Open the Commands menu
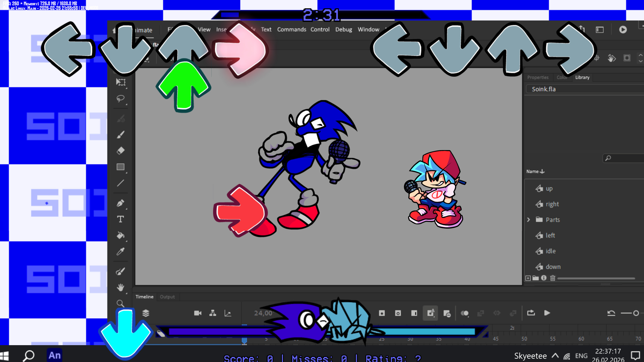 292,29
